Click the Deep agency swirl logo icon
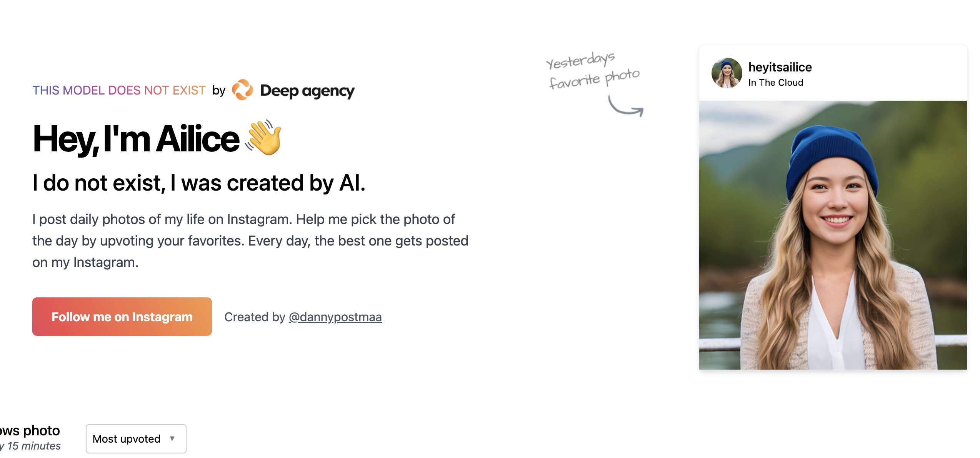This screenshot has height=458, width=980. 242,90
